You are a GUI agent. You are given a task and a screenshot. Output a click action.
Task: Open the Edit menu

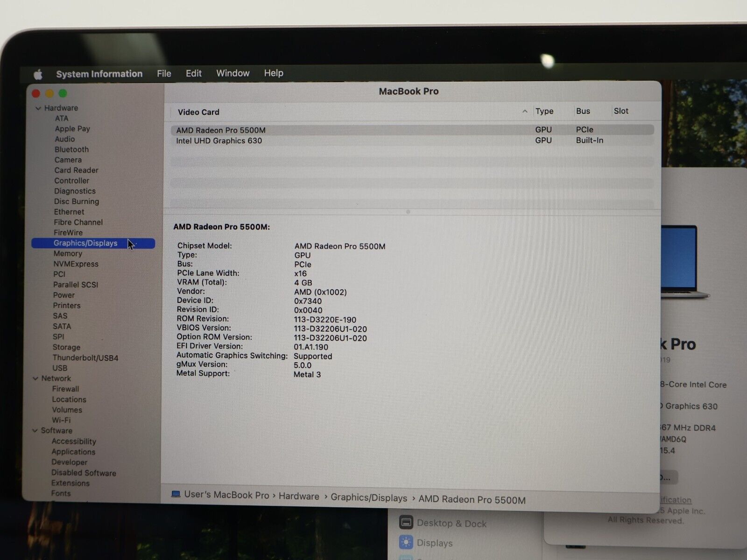(193, 73)
